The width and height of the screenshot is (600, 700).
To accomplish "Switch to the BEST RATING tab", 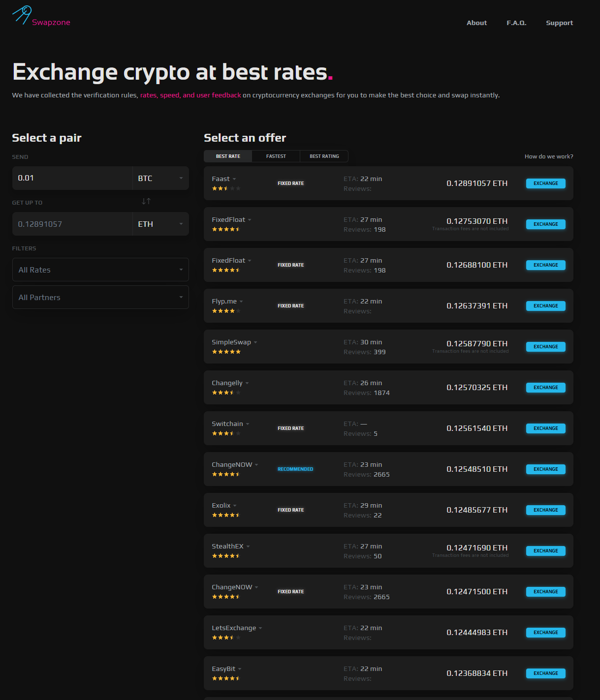I will tap(324, 156).
